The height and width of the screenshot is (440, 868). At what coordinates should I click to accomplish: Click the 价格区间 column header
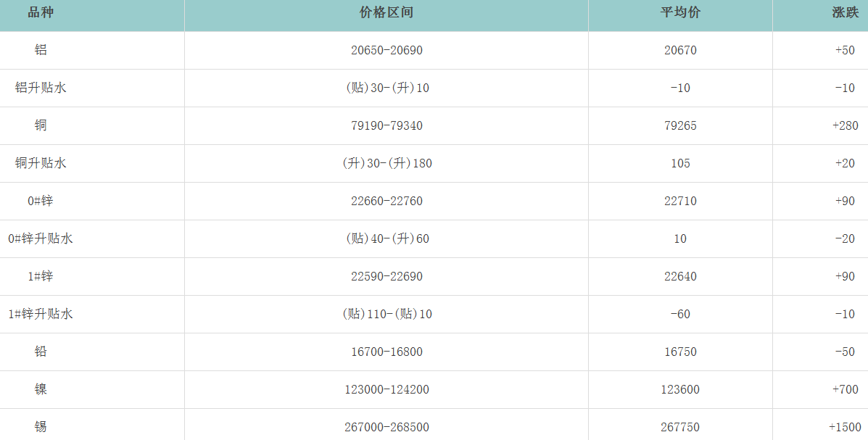pos(387,13)
